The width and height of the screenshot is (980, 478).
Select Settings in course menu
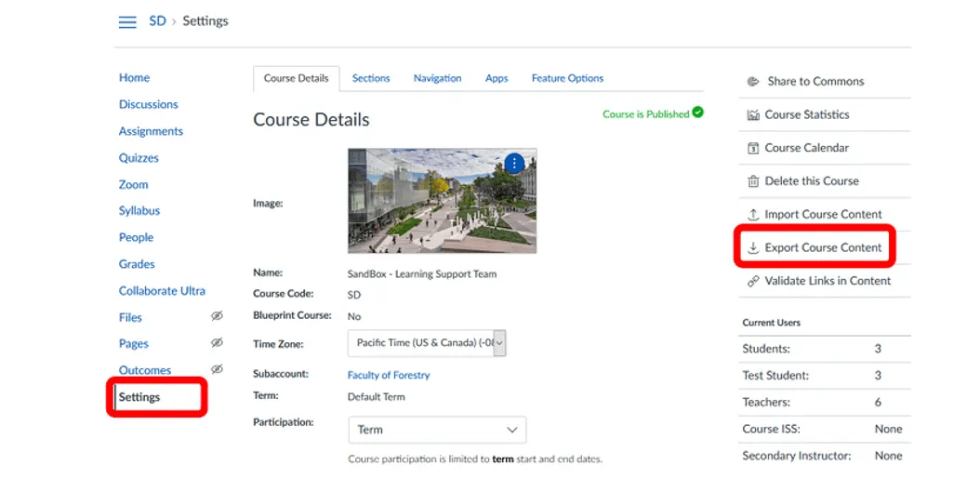tap(139, 397)
